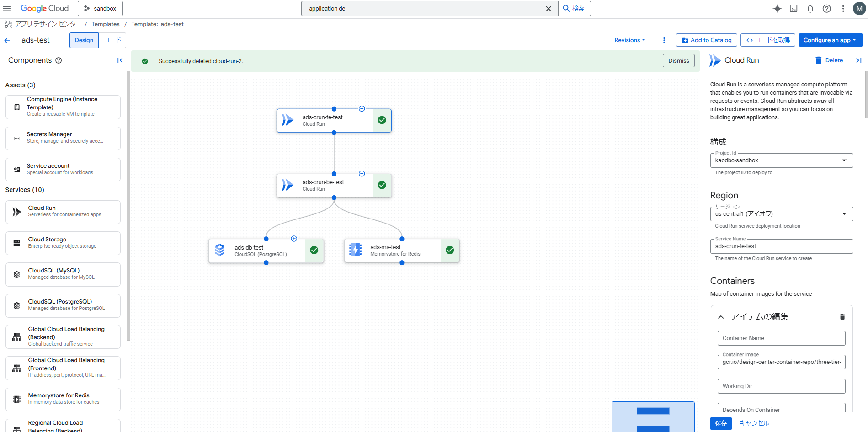The height and width of the screenshot is (432, 868).
Task: Cancel edits with キャンセル
Action: (754, 423)
